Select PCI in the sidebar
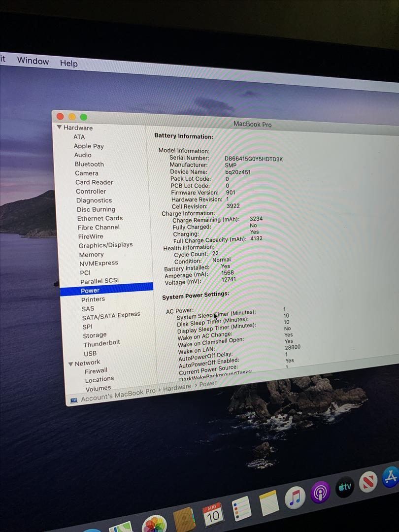Viewport: 399px width, 532px height. tap(85, 273)
